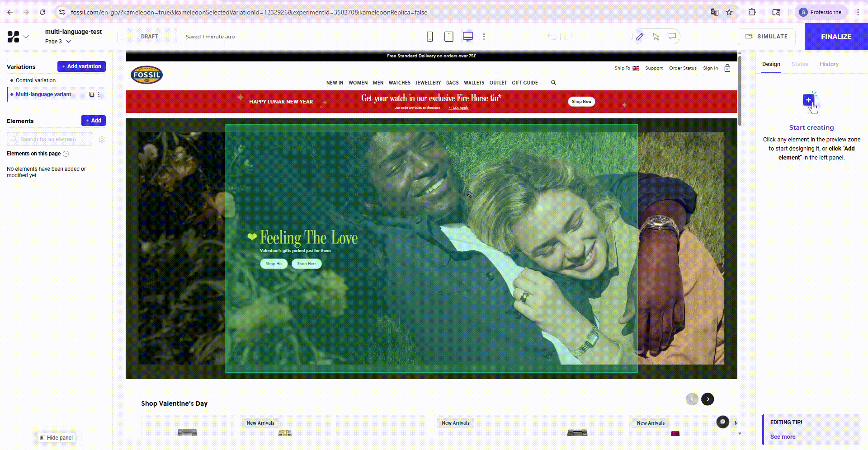Image resolution: width=868 pixels, height=450 pixels.
Task: Open Kameleoon logo menu chevron
Action: tap(26, 37)
